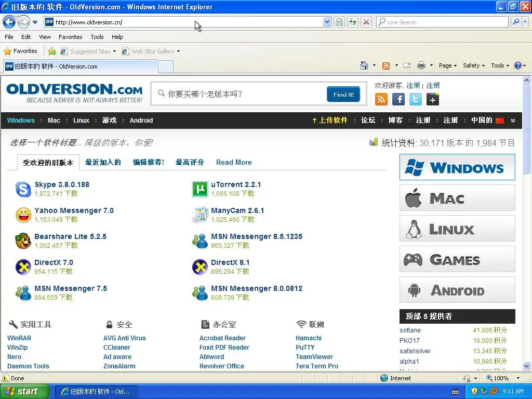Open the Tools command bar dropdown
Image resolution: width=532 pixels, height=399 pixels.
pyautogui.click(x=500, y=65)
